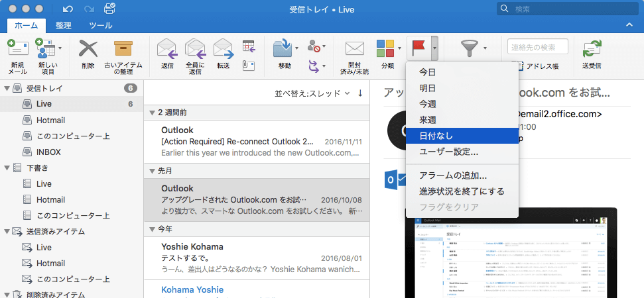Screen dimensions: 644x298
Task: Click the attachment paperclip forward icon
Action: pyautogui.click(x=249, y=66)
